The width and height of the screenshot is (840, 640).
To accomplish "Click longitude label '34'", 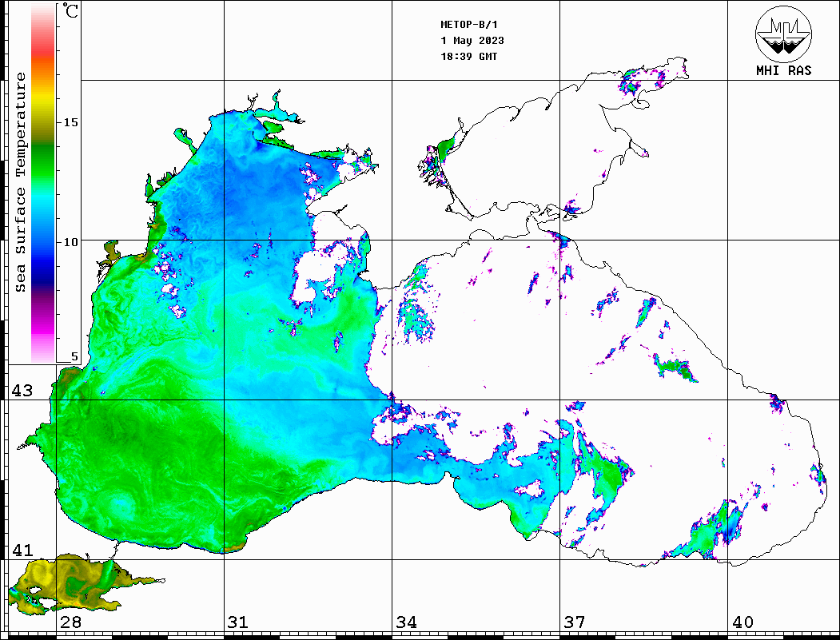I will [x=406, y=622].
